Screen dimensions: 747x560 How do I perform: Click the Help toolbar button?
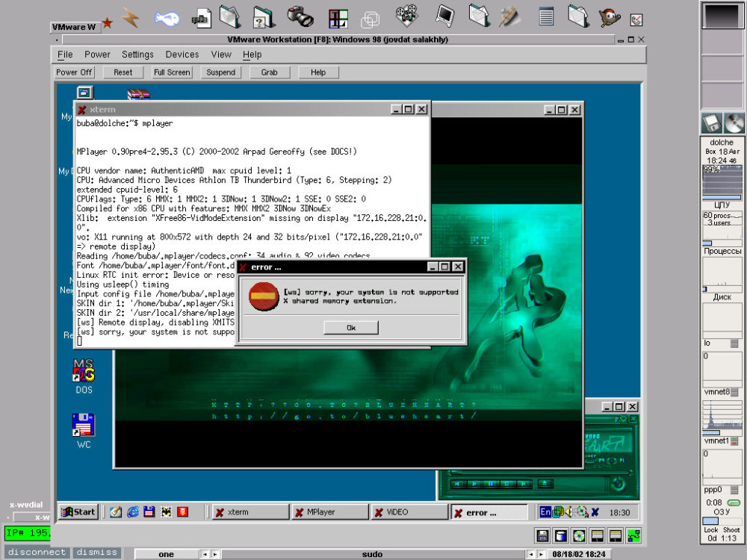point(318,72)
